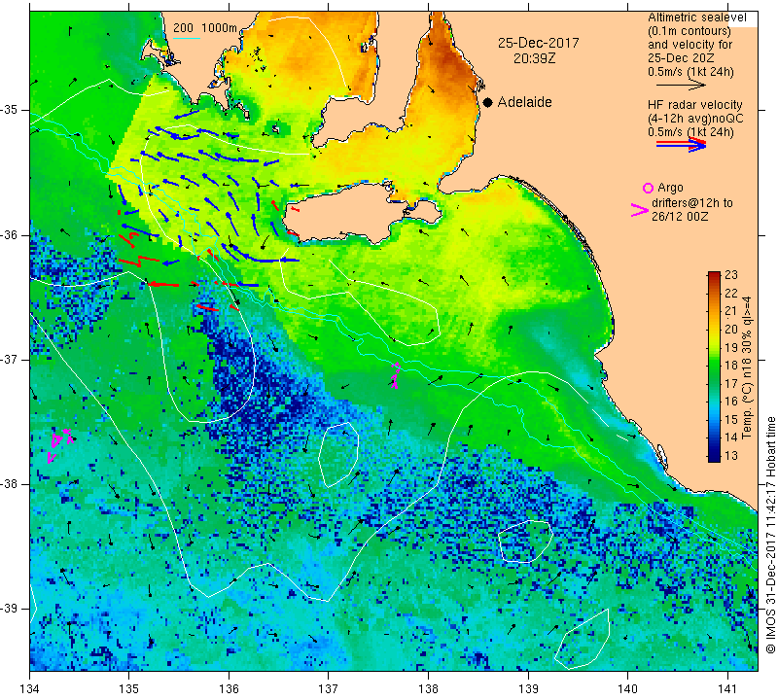The image size is (778, 700).
Task: Click the latitude axis label -36
Action: [x=9, y=234]
